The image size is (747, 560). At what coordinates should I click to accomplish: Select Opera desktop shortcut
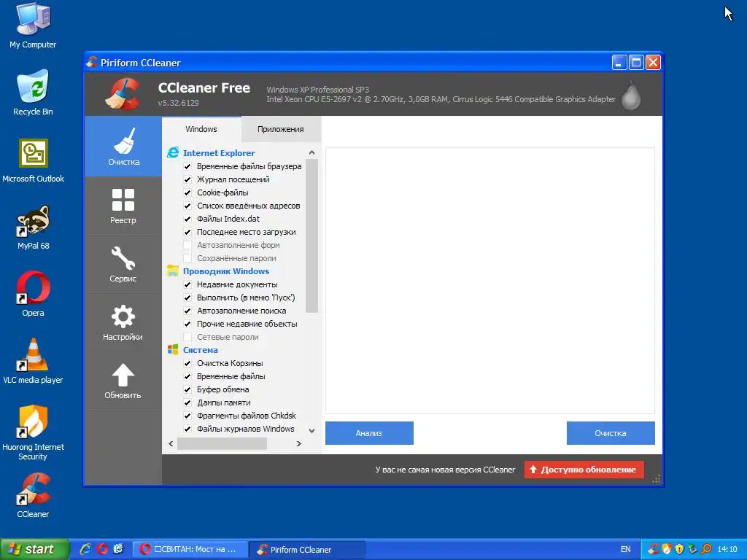tap(33, 295)
